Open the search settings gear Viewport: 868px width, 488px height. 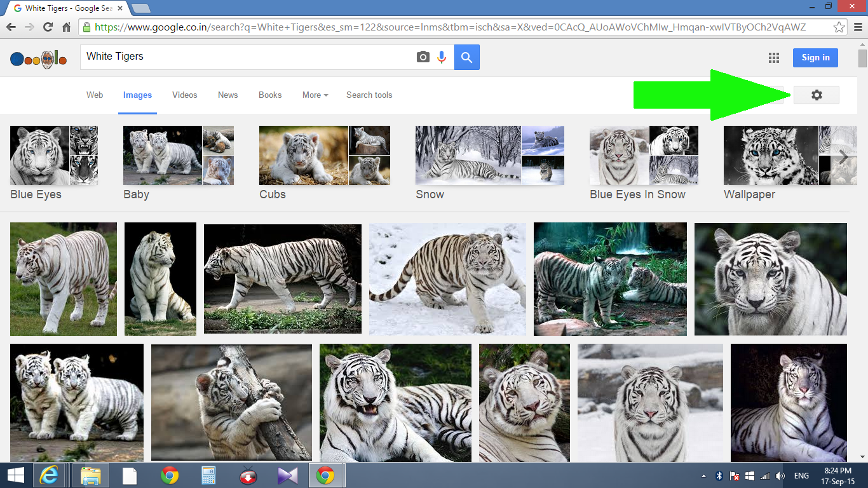817,95
